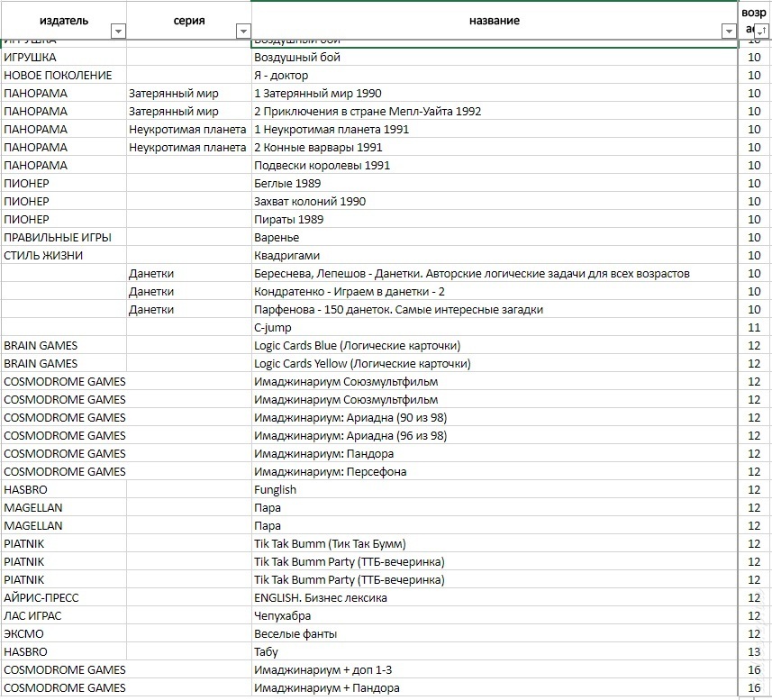The width and height of the screenshot is (772, 700).
Task: Select cell '2 Приключения в стране Мепл-Уайта 1992'
Action: (x=495, y=111)
